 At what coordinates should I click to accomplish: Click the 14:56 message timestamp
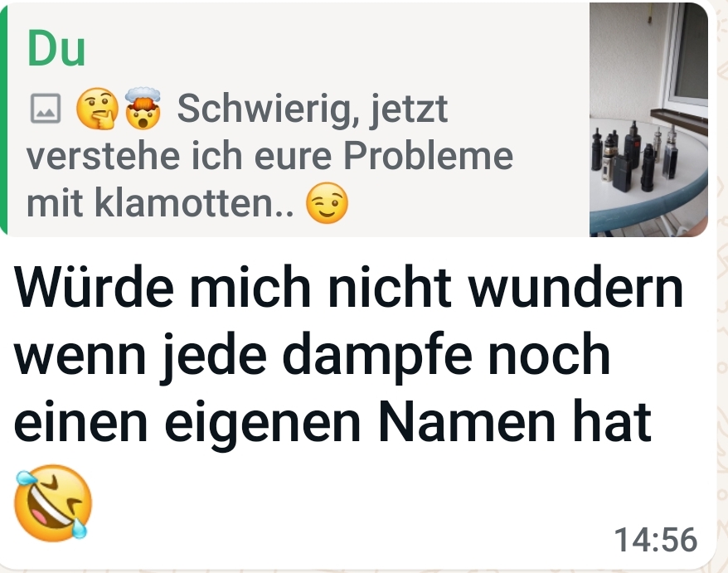pyautogui.click(x=656, y=540)
